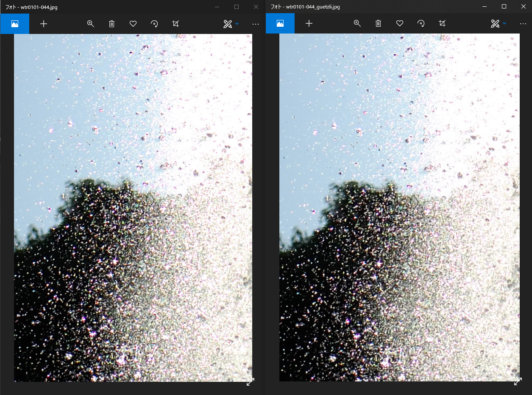
Task: Zoom in on the left wtr0101-044.jpg photo
Action: [x=90, y=24]
